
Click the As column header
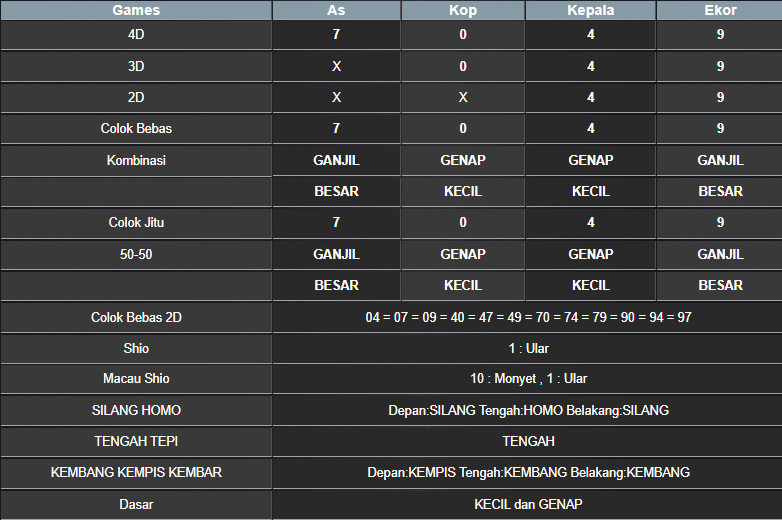pos(337,10)
